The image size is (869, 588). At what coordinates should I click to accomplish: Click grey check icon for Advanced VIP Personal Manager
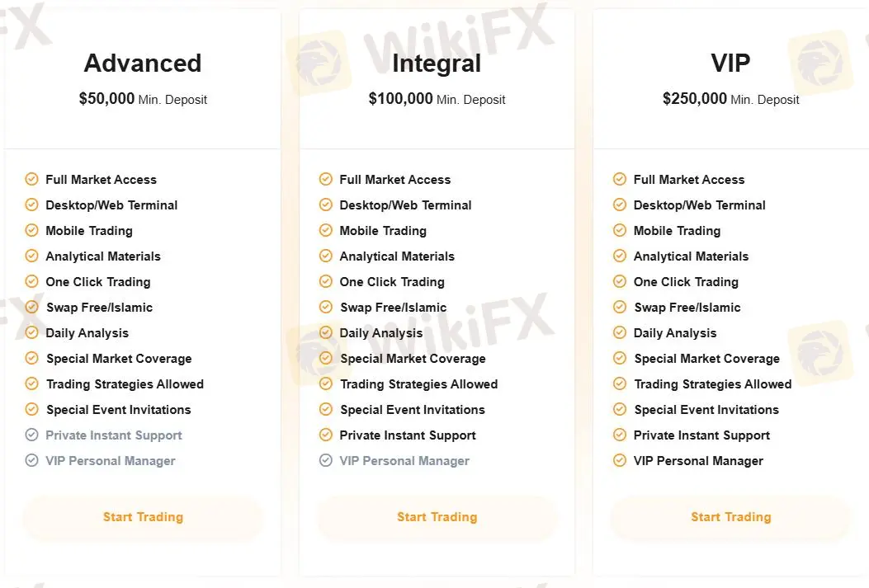click(31, 460)
